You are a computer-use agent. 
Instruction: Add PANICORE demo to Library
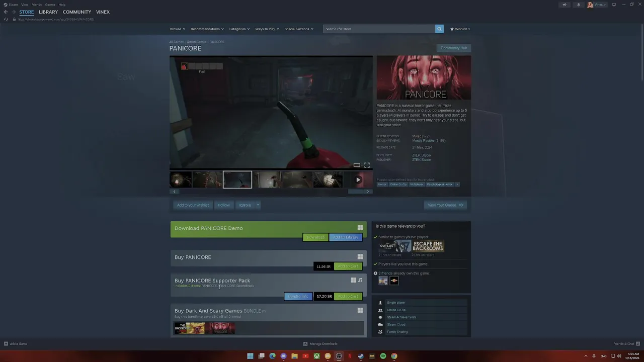[346, 237]
